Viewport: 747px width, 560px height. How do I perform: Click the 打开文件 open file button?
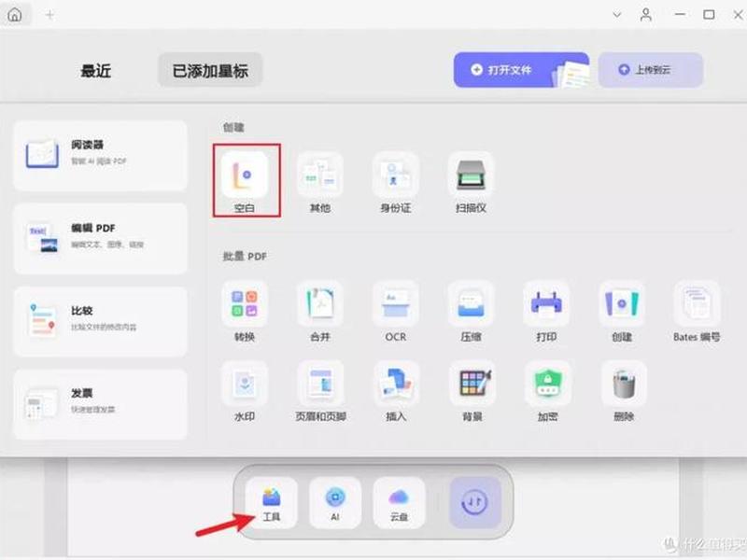click(x=521, y=70)
